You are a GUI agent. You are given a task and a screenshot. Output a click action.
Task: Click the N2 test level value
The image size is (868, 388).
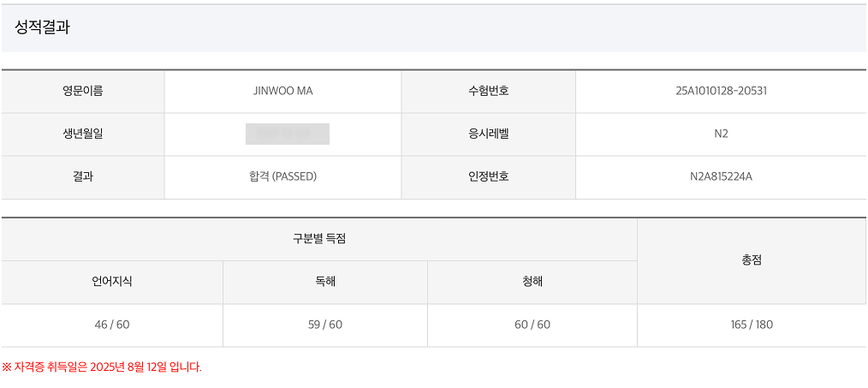[721, 134]
